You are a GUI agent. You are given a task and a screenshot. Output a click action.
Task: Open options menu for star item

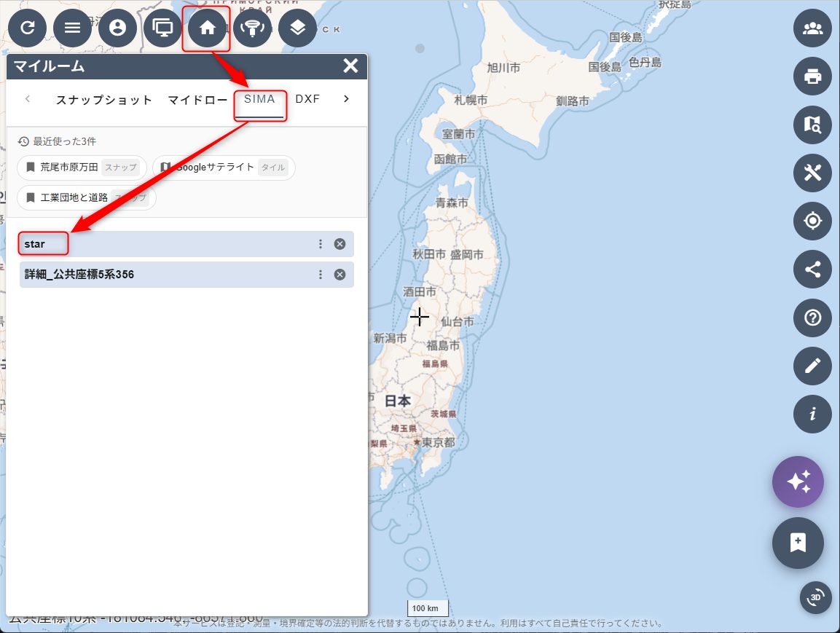321,244
